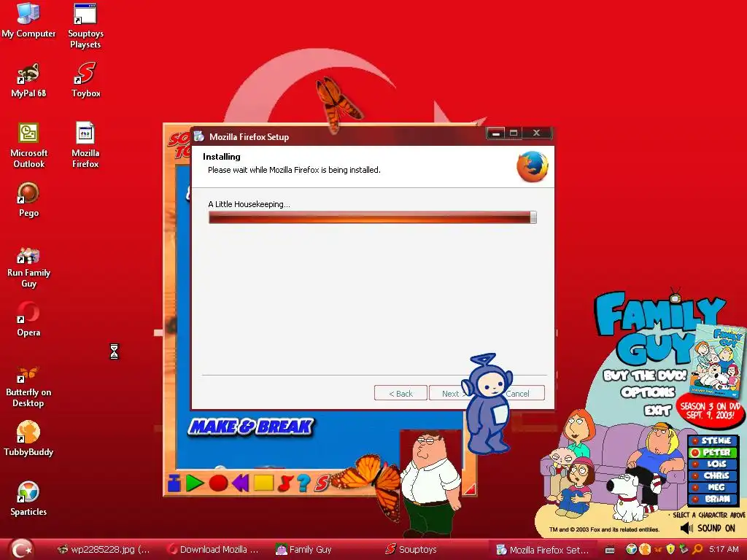Click the Next button in Firefox Setup

450,393
